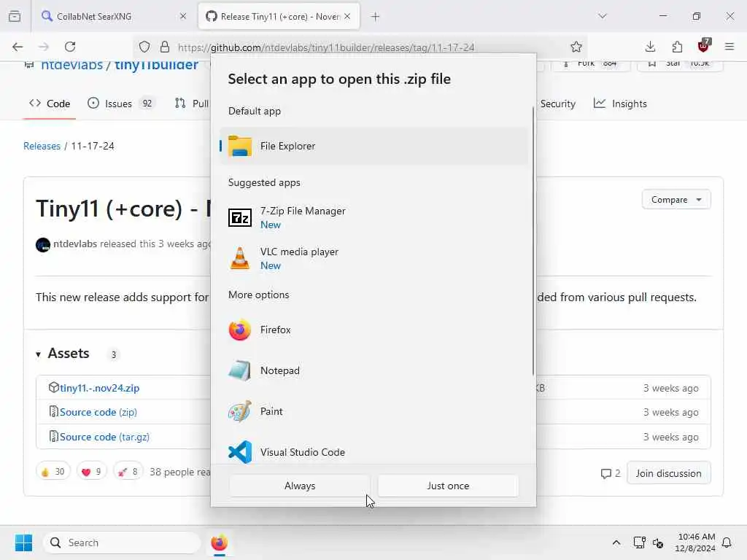747x560 pixels.
Task: Open Firefox hamburger menu
Action: click(729, 47)
